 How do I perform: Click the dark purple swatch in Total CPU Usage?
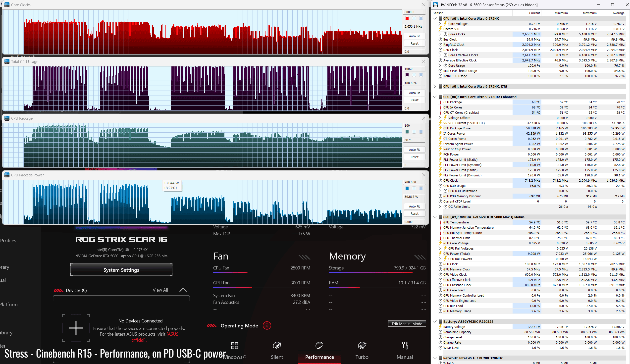[407, 75]
